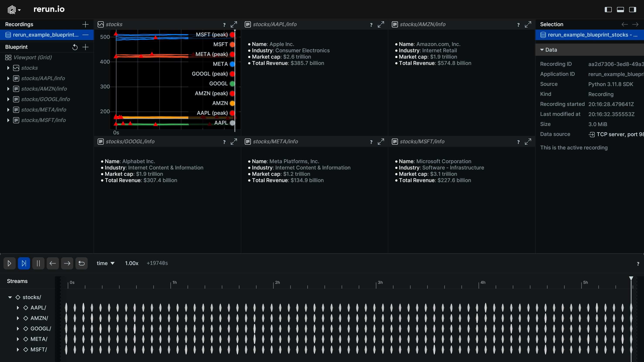Add a new view to the blueprint
Image resolution: width=644 pixels, height=362 pixels.
[x=85, y=47]
